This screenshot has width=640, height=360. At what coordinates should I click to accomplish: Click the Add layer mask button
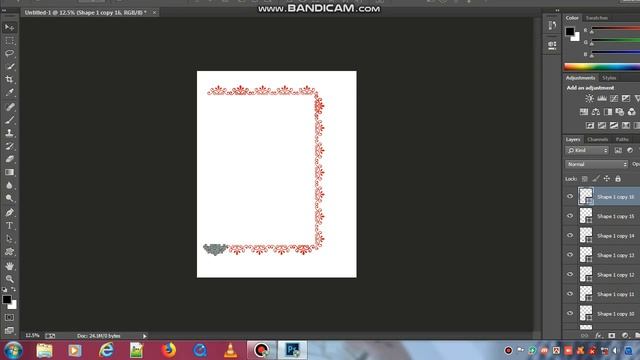611,336
